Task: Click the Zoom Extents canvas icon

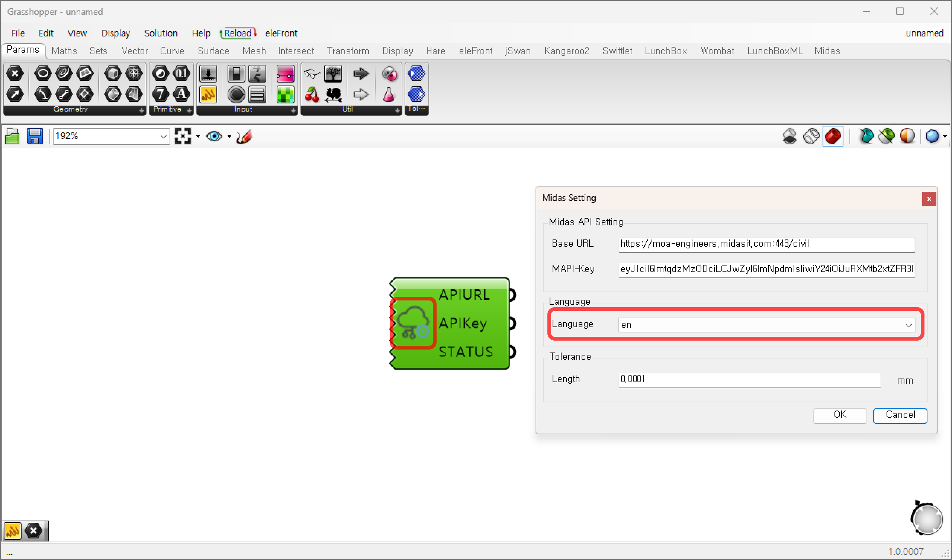Action: coord(183,136)
